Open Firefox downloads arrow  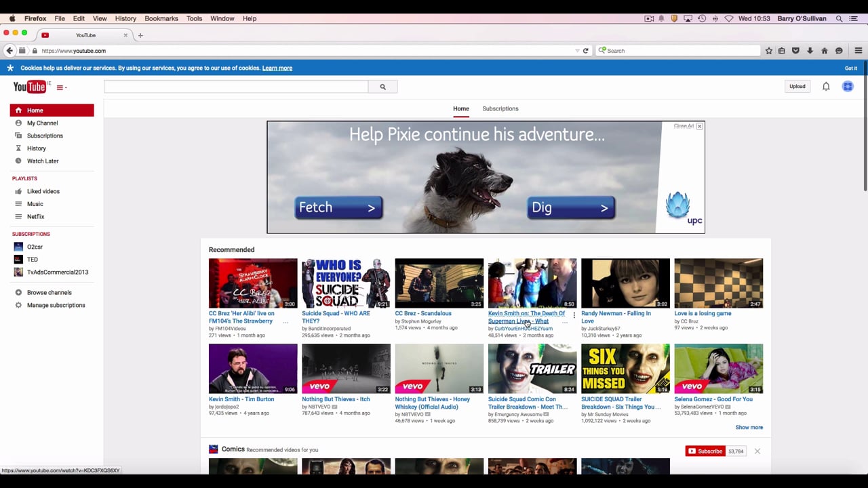[810, 51]
